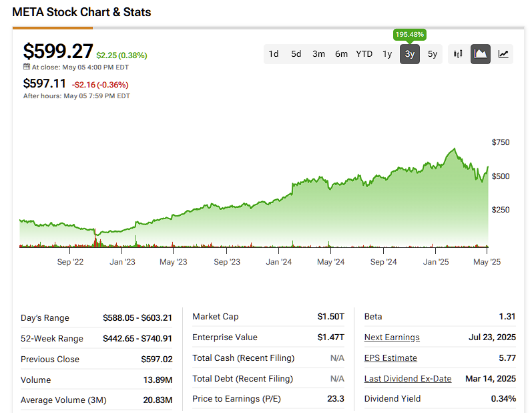Click the $250 price axis label
This screenshot has height=413, width=532.
point(501,210)
